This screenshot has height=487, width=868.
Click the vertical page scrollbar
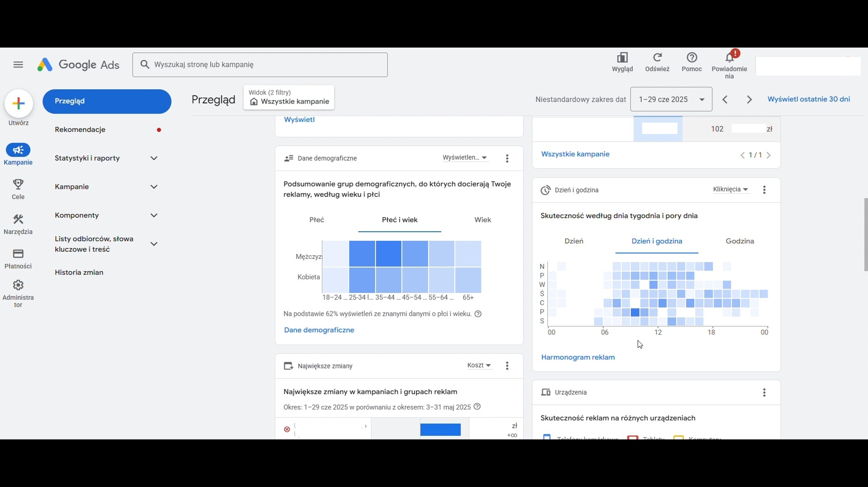(865, 234)
